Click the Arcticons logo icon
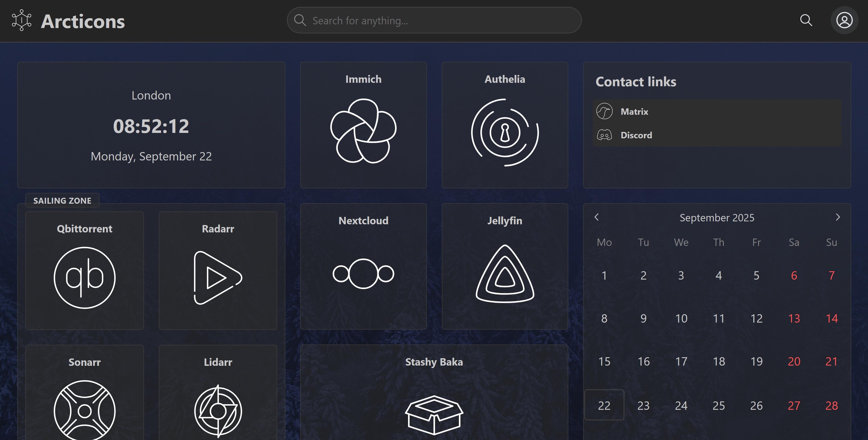 point(22,20)
